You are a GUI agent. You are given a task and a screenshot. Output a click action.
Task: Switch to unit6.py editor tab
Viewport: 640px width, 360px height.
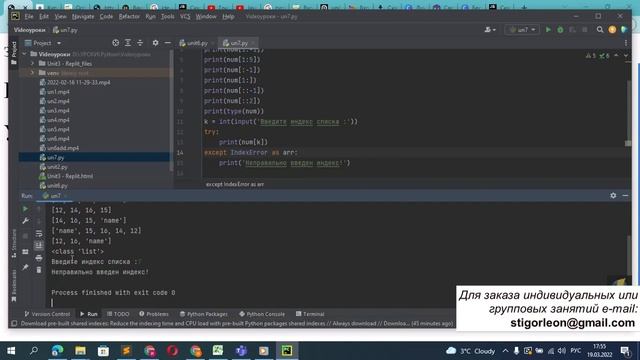[x=196, y=43]
